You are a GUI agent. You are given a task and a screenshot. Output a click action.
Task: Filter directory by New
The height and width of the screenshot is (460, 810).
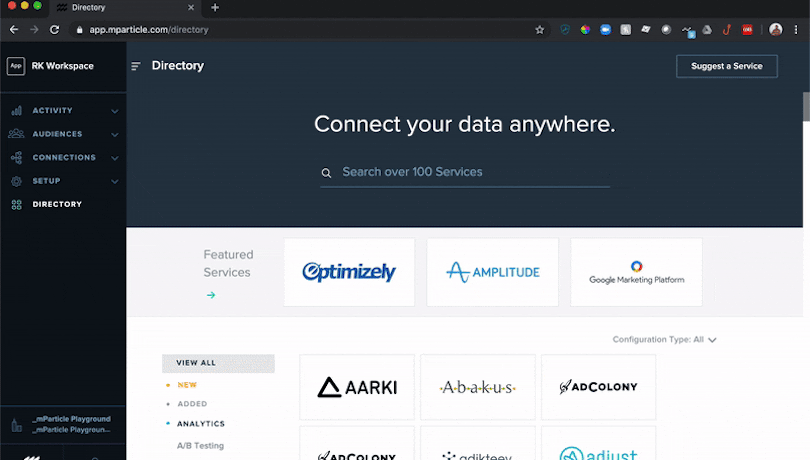click(x=187, y=385)
